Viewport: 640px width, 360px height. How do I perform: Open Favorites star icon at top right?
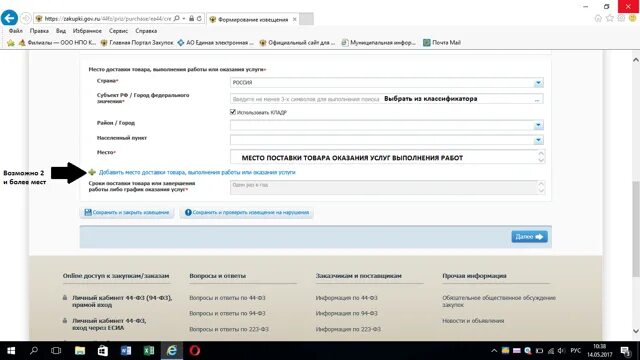[x=609, y=18]
